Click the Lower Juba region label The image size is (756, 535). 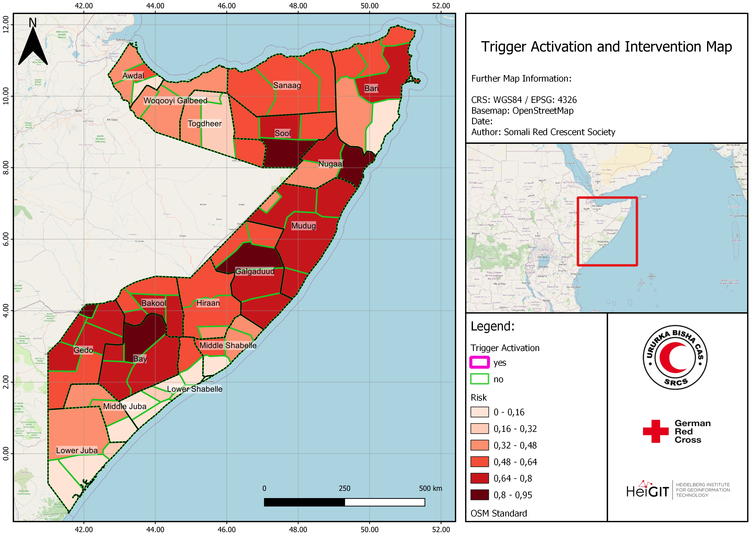[x=77, y=450]
